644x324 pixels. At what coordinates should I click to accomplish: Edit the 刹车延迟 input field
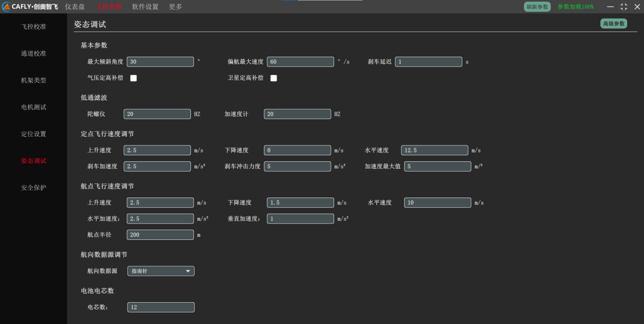click(428, 62)
